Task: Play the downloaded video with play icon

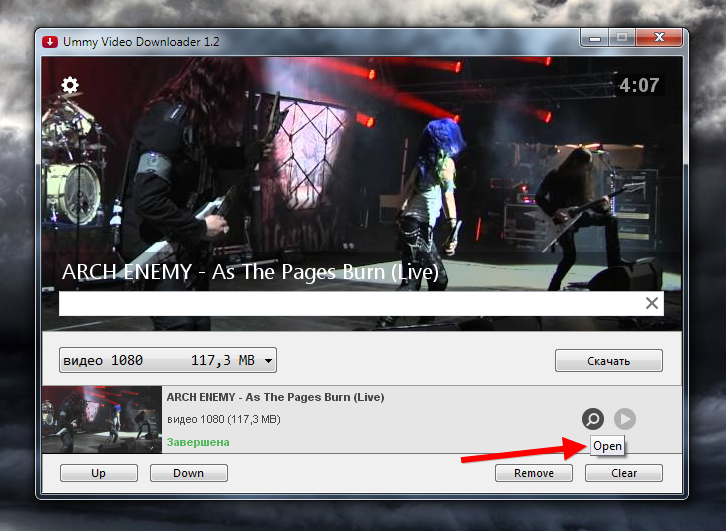Action: click(x=625, y=419)
